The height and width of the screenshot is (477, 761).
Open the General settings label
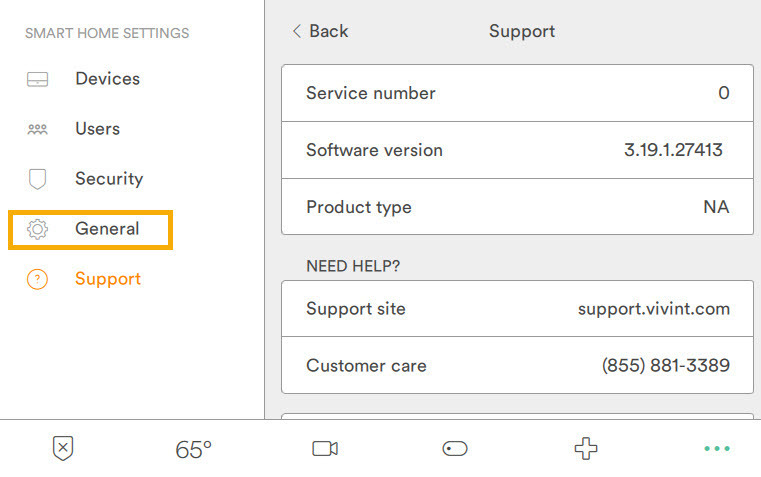[107, 229]
